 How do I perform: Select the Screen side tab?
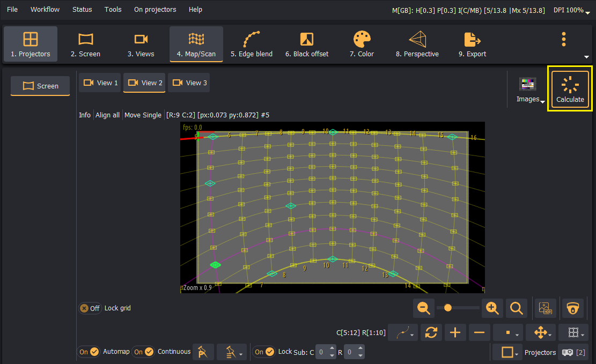point(40,86)
